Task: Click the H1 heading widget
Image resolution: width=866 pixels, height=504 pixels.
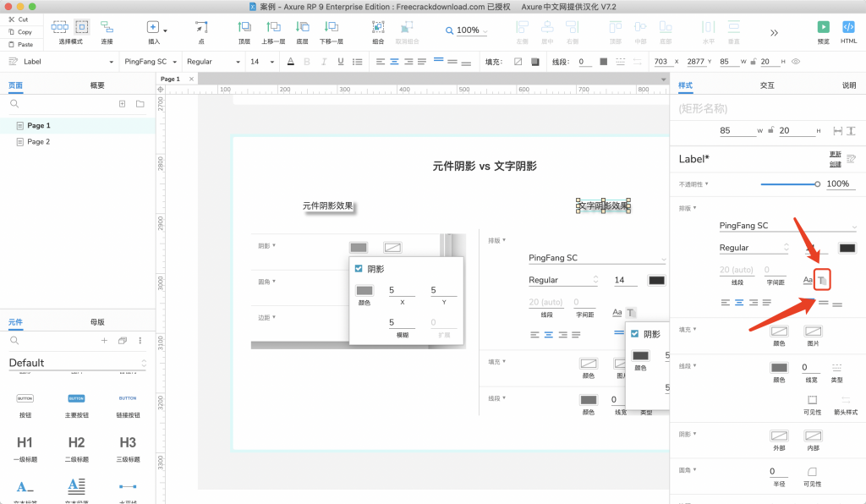Action: [25, 442]
